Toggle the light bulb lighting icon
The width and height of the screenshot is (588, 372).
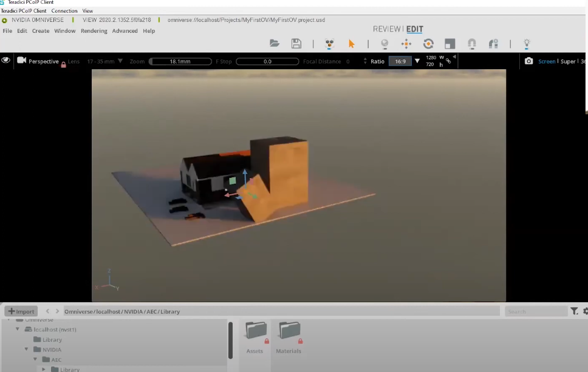click(527, 44)
